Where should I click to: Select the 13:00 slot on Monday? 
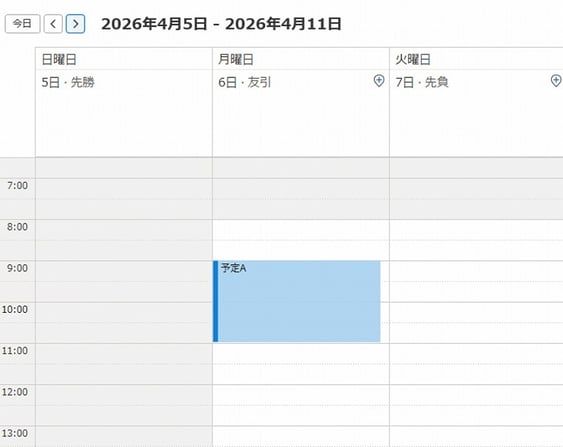tap(301, 436)
